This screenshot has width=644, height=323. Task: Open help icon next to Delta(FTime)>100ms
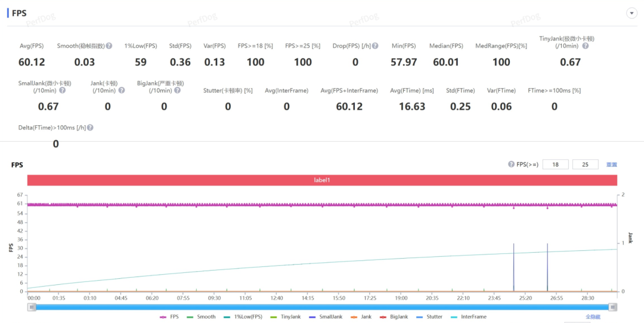click(x=90, y=128)
